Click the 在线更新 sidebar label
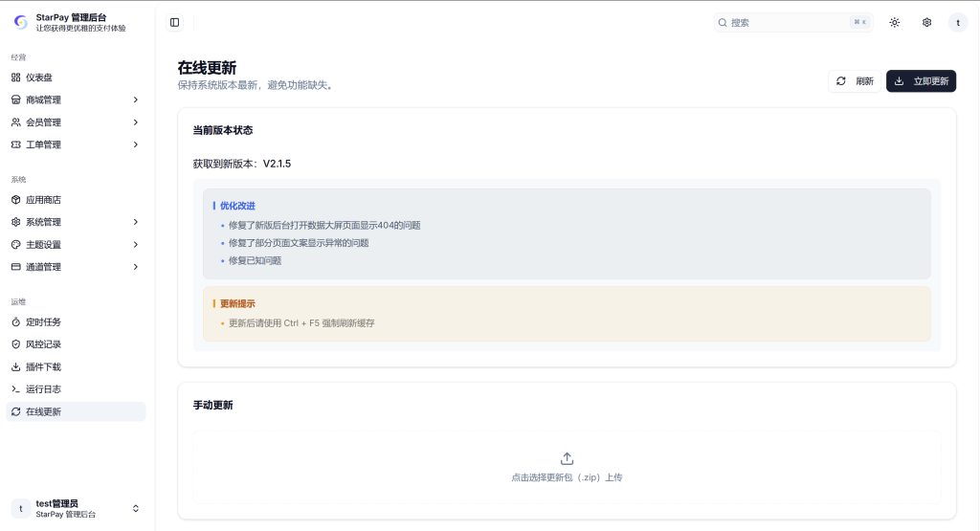The height and width of the screenshot is (531, 980). click(x=43, y=411)
